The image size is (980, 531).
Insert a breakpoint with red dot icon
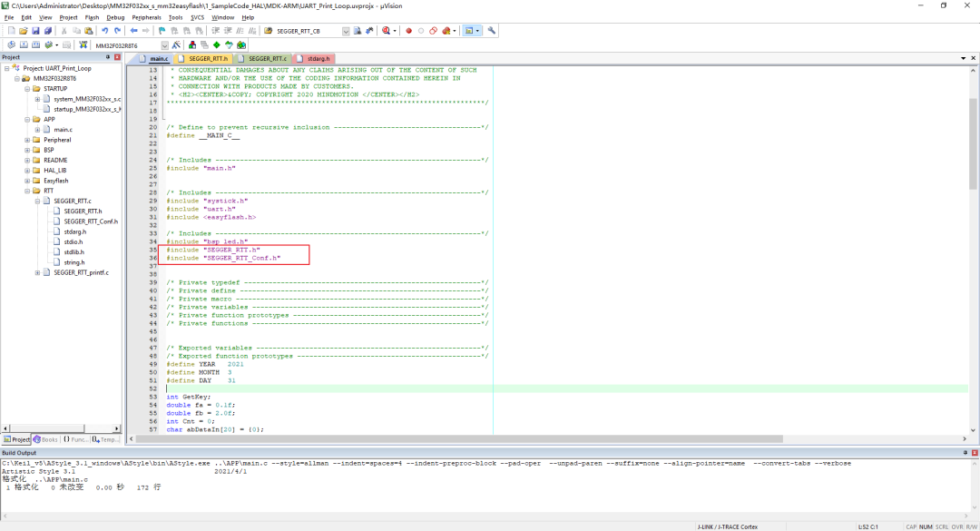click(x=408, y=31)
